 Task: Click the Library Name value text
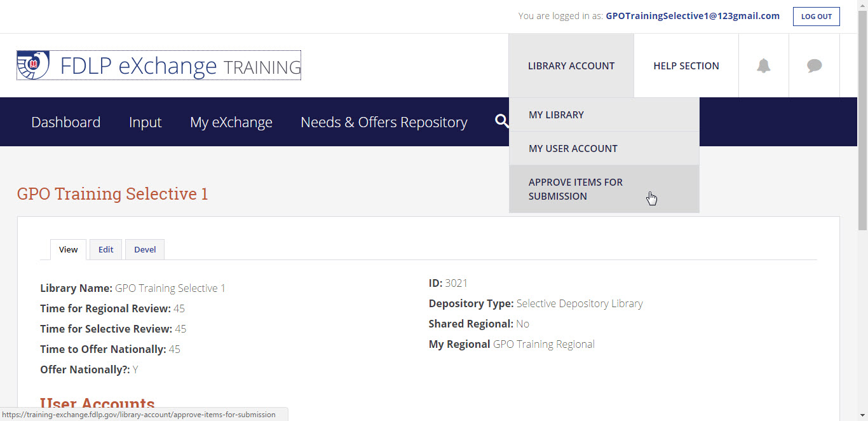point(170,288)
